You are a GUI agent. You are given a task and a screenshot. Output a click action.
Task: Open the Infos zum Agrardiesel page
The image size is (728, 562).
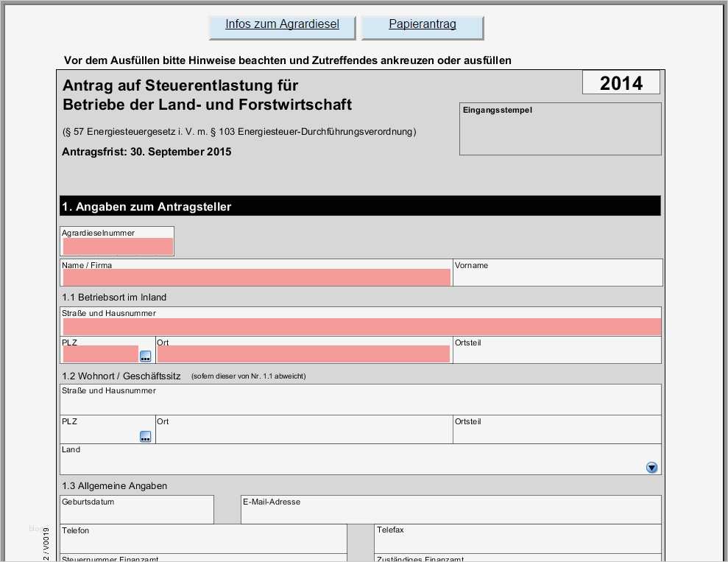coord(280,25)
